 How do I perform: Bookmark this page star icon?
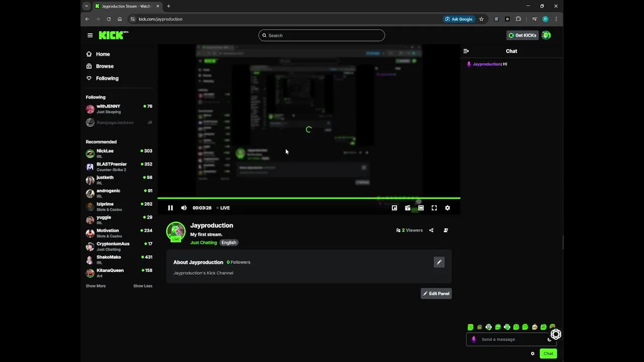(481, 19)
